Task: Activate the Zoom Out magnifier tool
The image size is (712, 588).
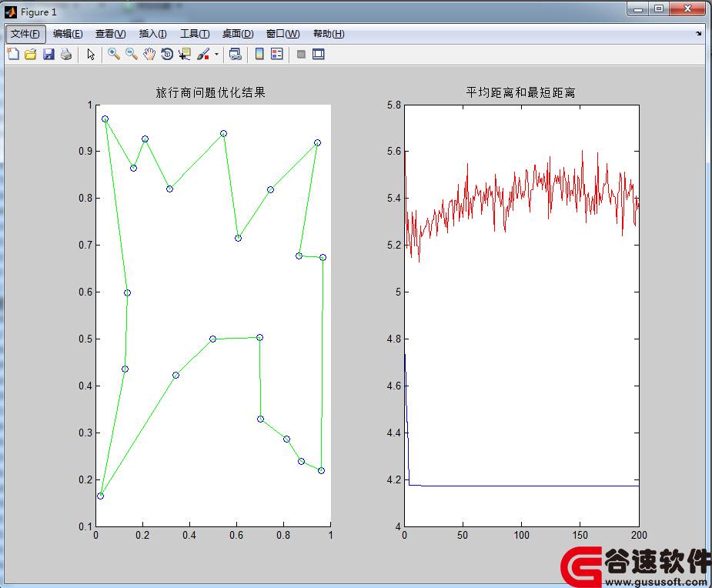Action: 132,55
